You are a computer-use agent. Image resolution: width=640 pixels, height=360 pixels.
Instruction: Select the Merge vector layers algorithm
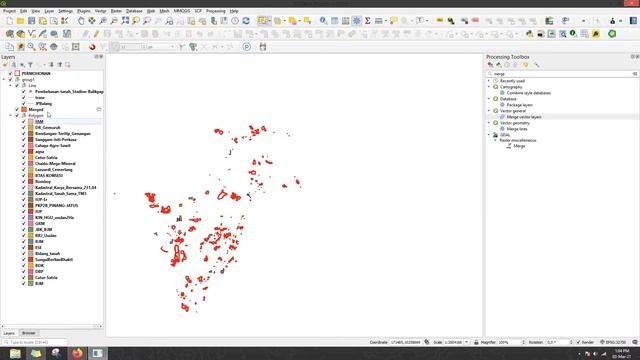click(x=524, y=117)
